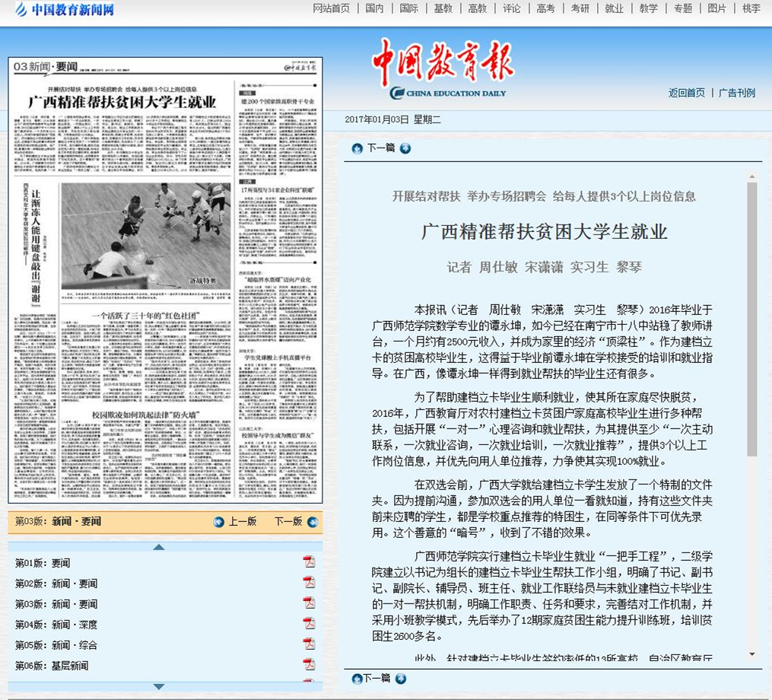Select 第04版: 新闻·深度 in page list
This screenshot has height=700, width=772.
[56, 625]
